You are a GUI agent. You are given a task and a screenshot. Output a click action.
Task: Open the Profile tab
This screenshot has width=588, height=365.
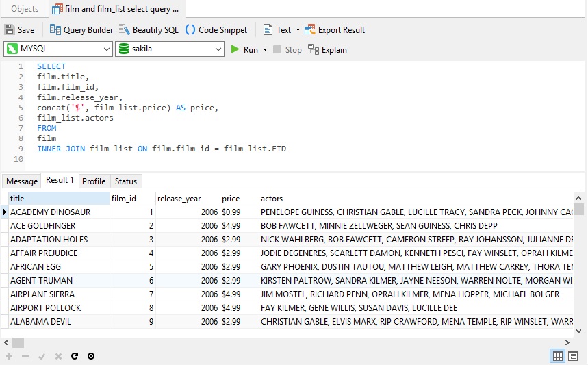94,181
